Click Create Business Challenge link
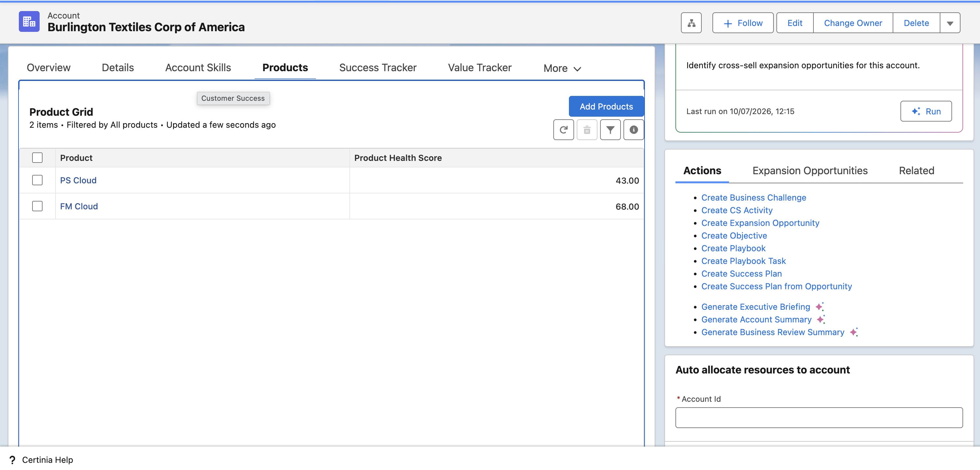Image resolution: width=980 pixels, height=470 pixels. 753,197
